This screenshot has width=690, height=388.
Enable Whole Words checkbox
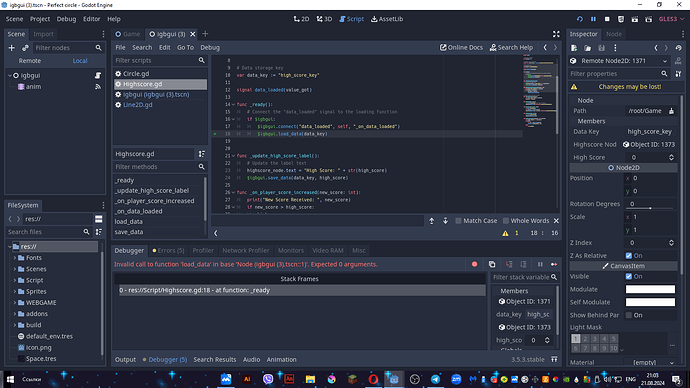506,221
